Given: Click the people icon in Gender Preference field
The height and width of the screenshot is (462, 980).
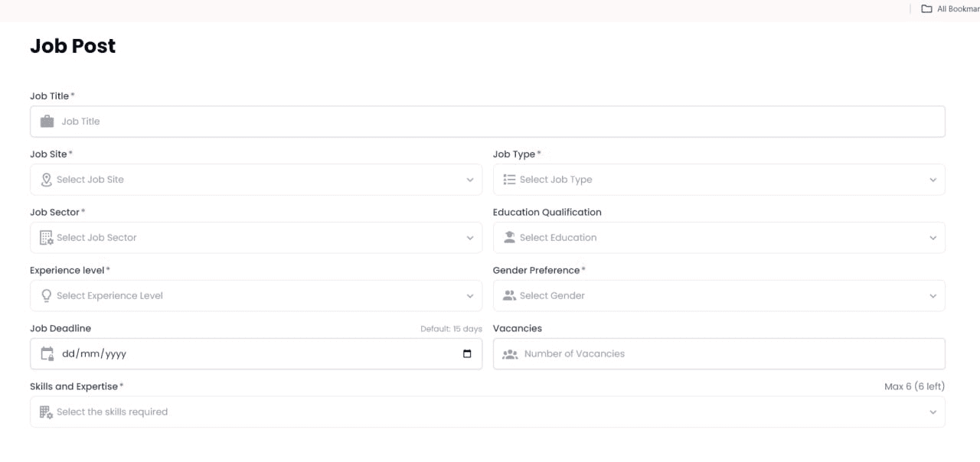Looking at the screenshot, I should 509,296.
